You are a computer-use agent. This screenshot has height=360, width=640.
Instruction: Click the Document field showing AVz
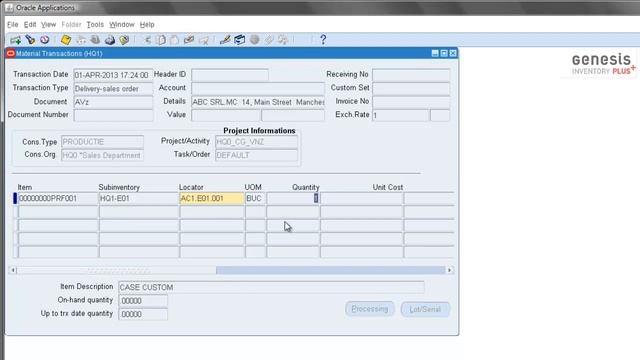pos(113,102)
